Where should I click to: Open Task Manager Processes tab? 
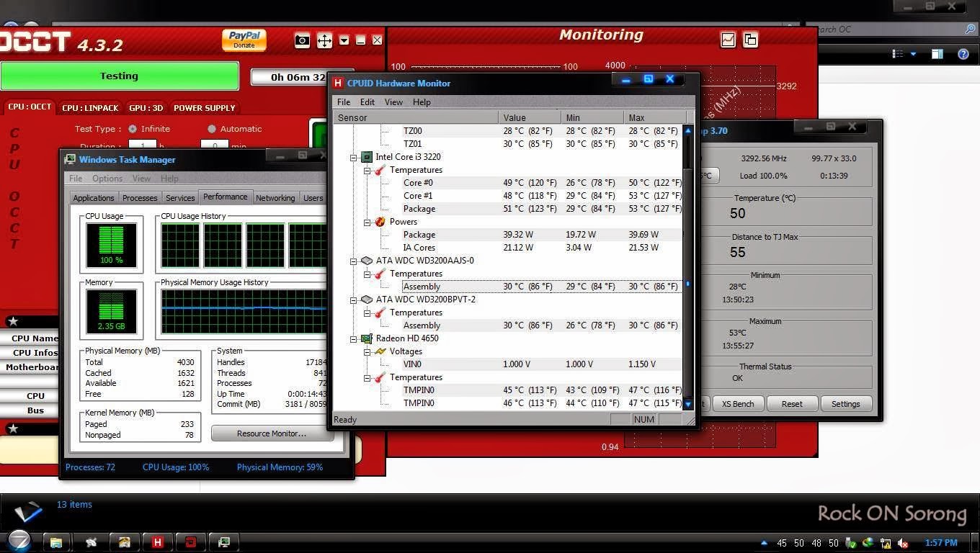pos(140,198)
